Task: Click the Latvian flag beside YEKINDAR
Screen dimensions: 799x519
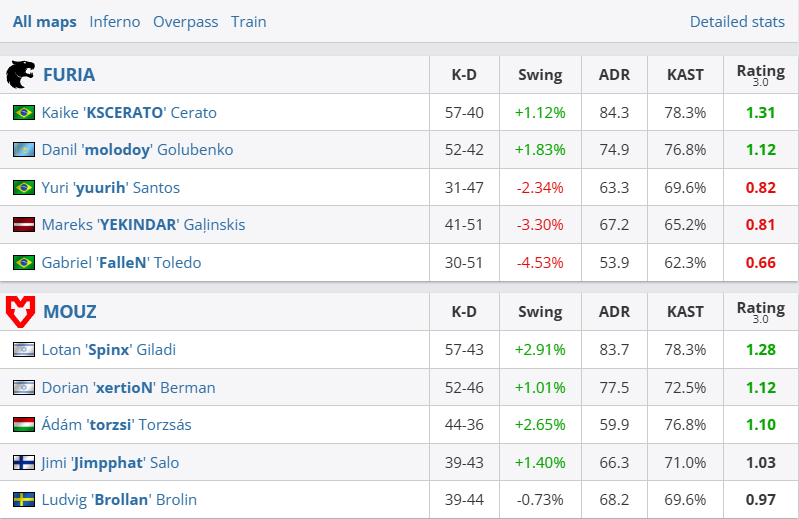Action: 24,225
